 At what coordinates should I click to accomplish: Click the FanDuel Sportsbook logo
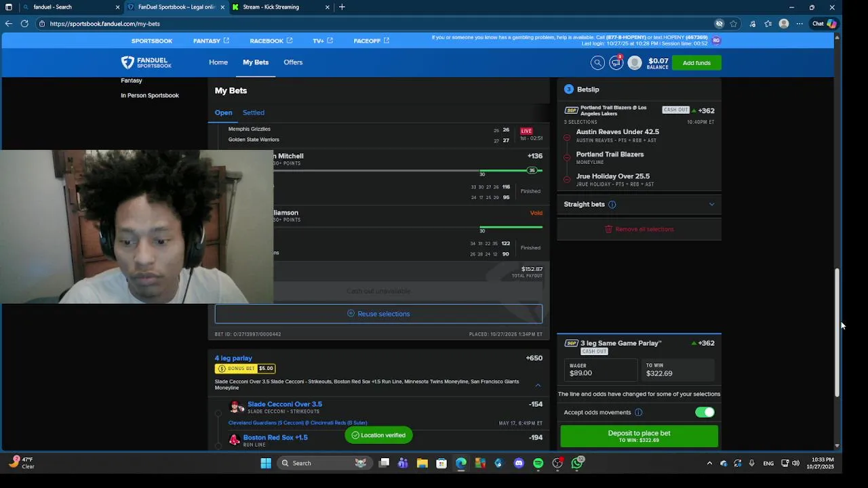(146, 62)
